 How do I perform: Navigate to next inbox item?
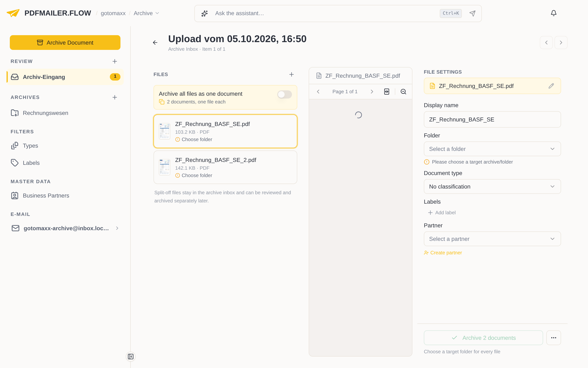tap(561, 43)
